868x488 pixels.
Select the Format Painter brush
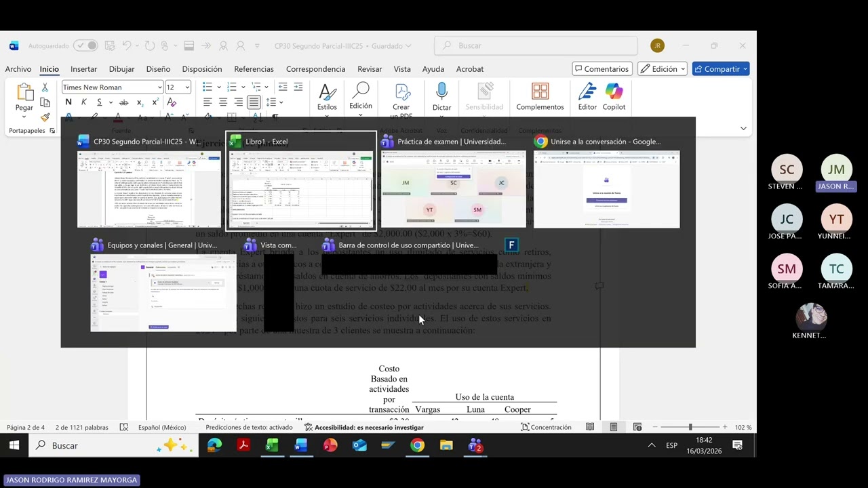[x=45, y=117]
